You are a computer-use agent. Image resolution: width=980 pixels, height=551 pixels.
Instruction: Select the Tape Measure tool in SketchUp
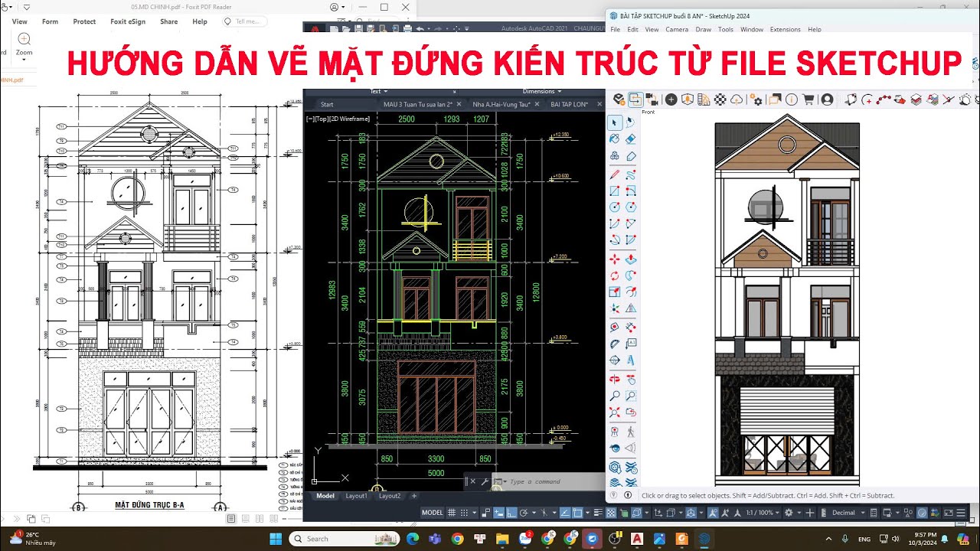point(615,327)
